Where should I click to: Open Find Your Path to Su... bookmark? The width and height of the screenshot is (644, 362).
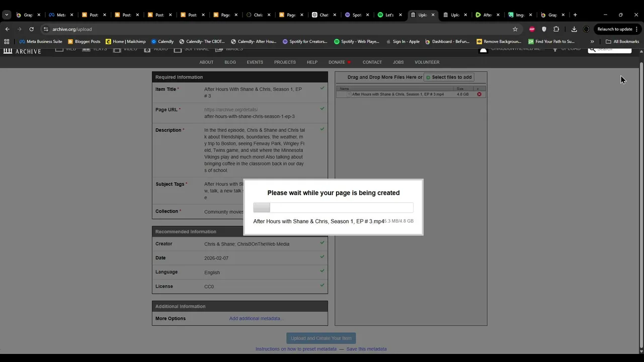click(551, 41)
